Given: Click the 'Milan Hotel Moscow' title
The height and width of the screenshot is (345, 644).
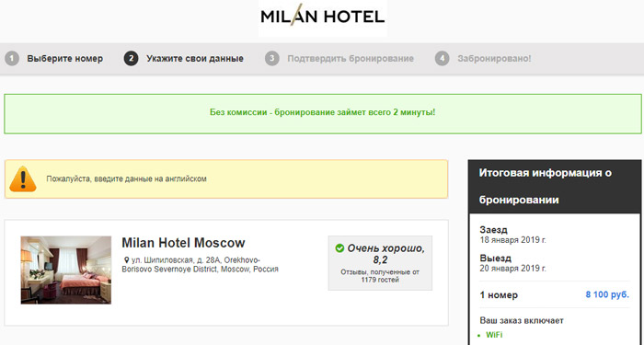Looking at the screenshot, I should (183, 243).
